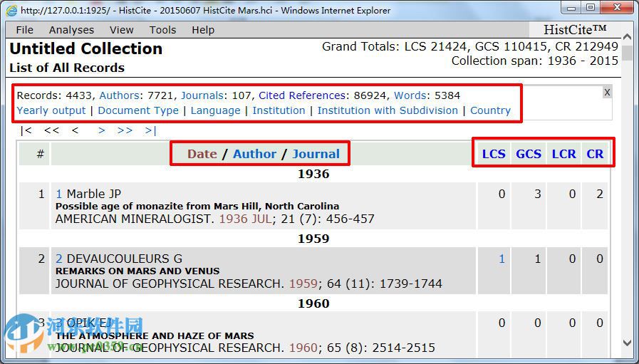The height and width of the screenshot is (364, 639).
Task: Open the Cited References list
Action: pyautogui.click(x=302, y=95)
